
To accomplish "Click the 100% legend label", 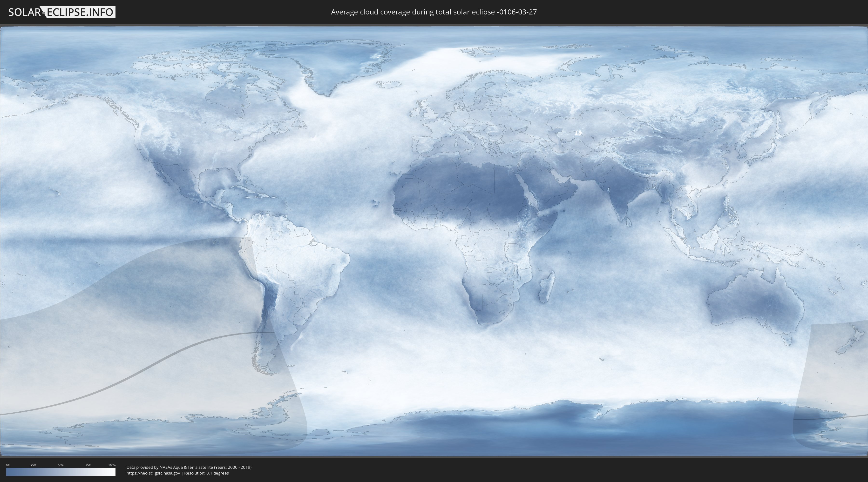I will [112, 465].
